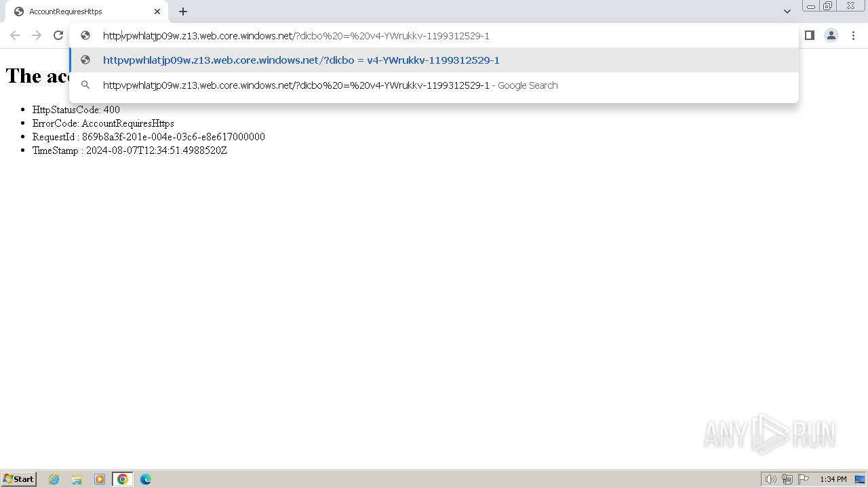
Task: Click the network tray icon
Action: pyautogui.click(x=787, y=479)
